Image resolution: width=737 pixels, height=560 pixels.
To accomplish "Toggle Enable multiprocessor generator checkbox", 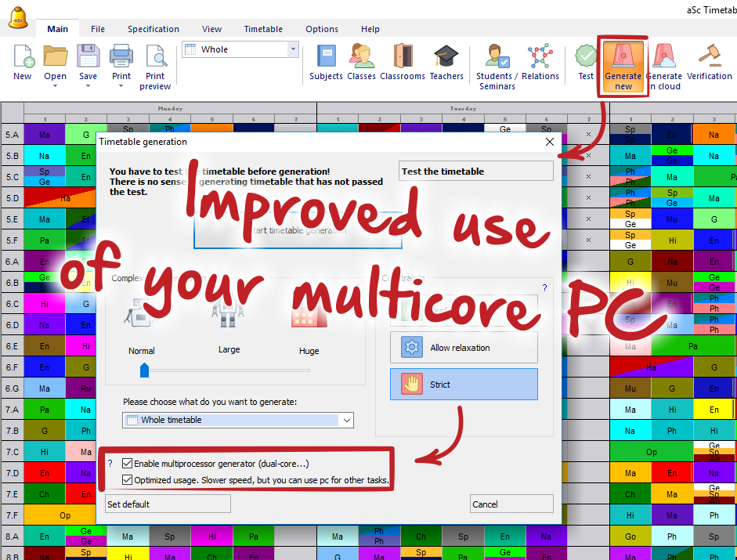I will click(128, 464).
